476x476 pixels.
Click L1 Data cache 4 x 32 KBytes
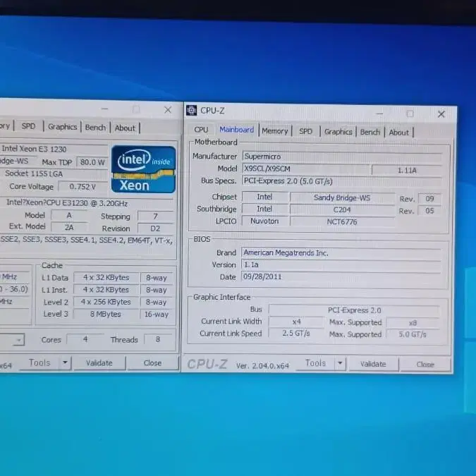tap(106, 277)
